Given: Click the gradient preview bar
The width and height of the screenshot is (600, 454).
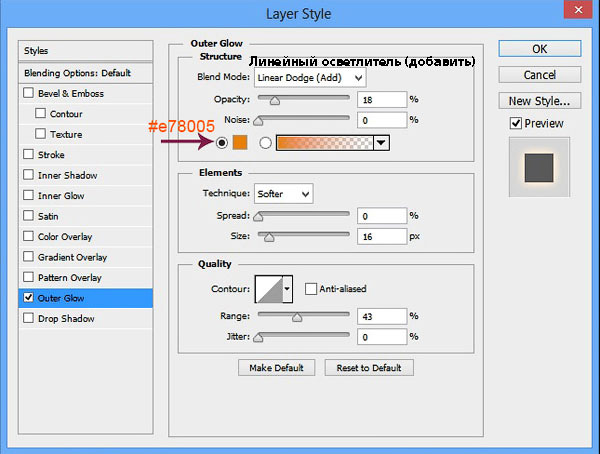Looking at the screenshot, I should (324, 143).
